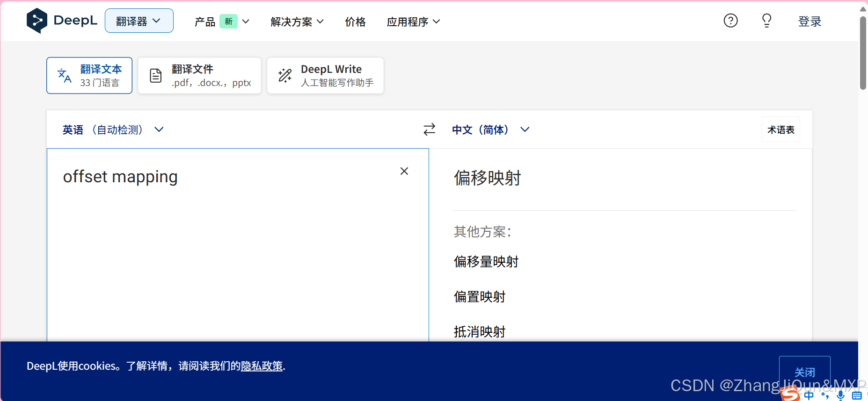Select the 翻译文件 tab
868x401 pixels.
pyautogui.click(x=199, y=76)
